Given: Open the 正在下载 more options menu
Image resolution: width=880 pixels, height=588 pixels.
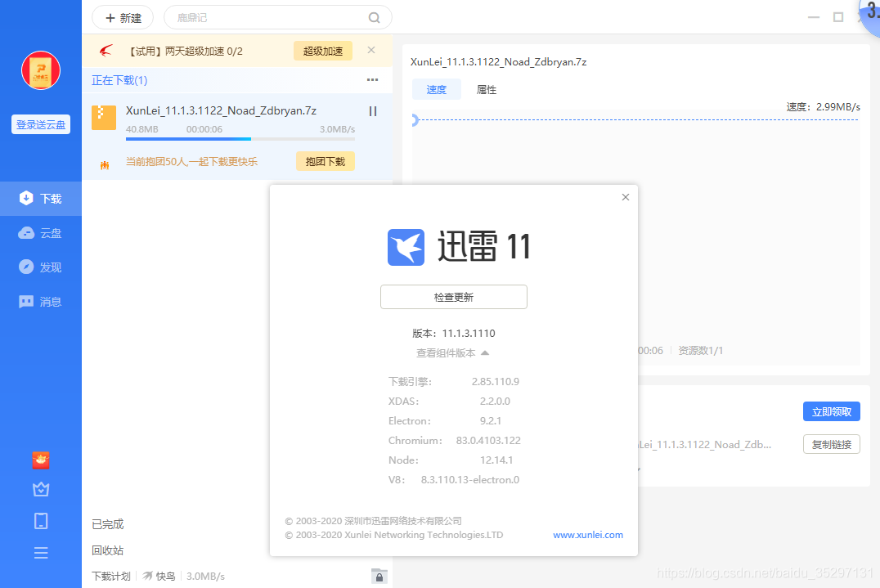Looking at the screenshot, I should [372, 79].
